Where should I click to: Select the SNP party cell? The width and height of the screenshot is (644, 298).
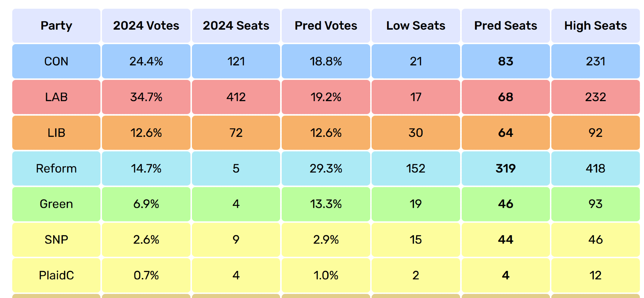click(x=56, y=240)
